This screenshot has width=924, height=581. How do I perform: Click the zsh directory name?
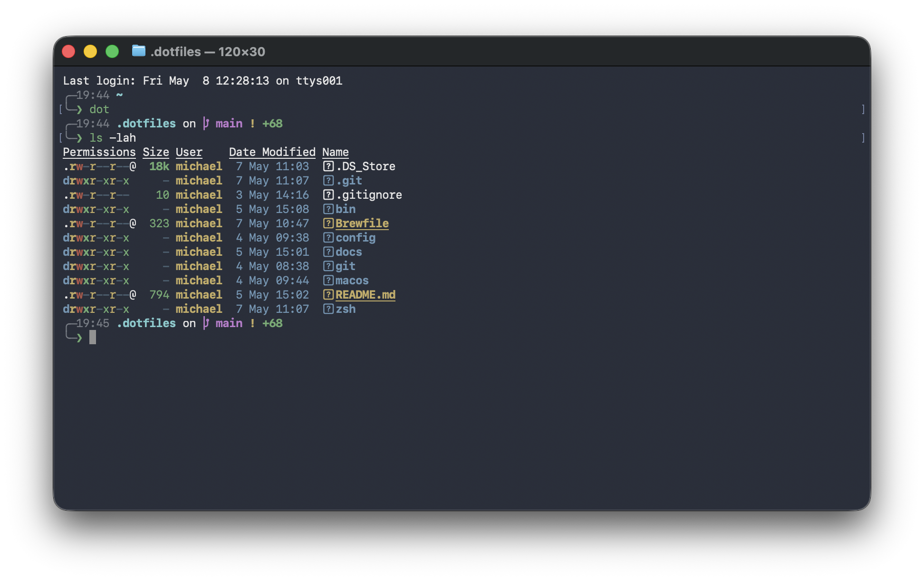coord(346,309)
